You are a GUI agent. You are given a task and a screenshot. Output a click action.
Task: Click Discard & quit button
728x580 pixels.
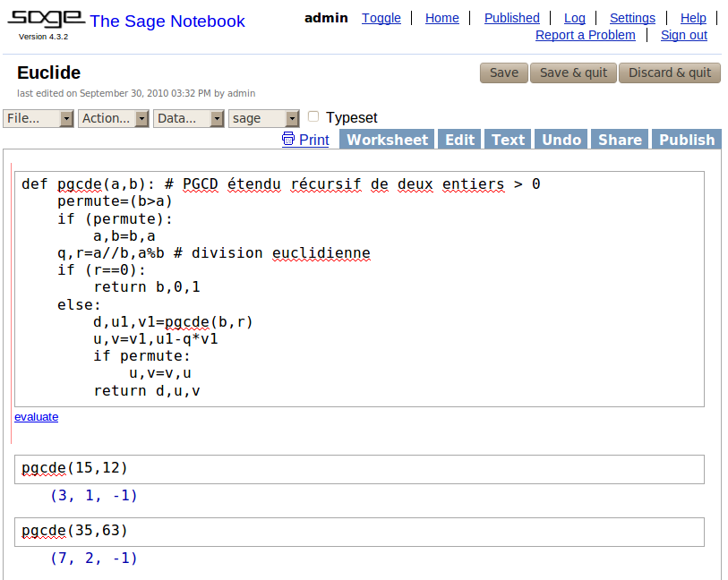(670, 72)
